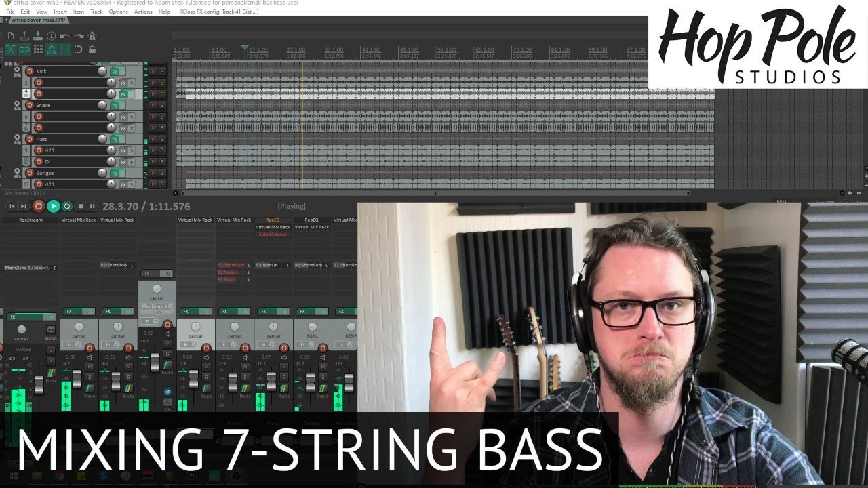Click the New Project toolbar icon
Screen dimensions: 868x488
(12, 36)
